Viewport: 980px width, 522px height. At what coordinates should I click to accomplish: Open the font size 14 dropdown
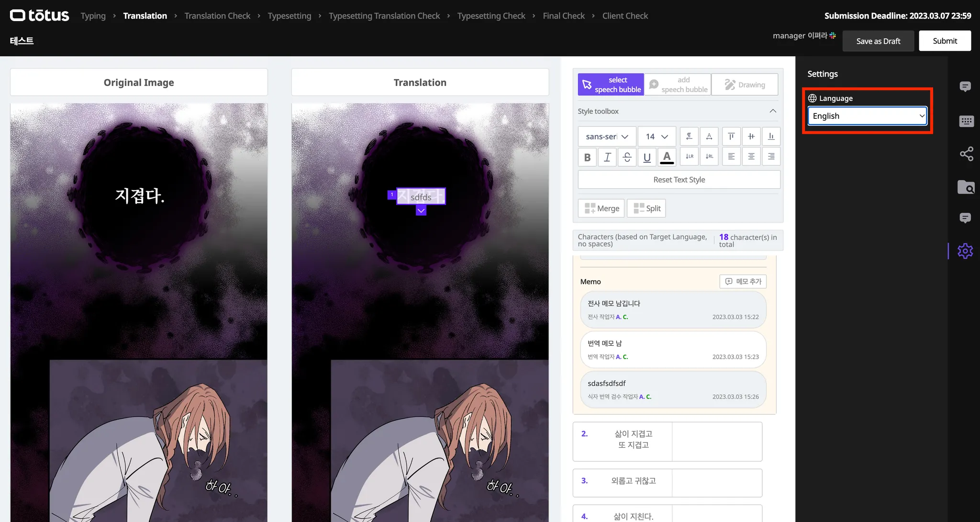point(657,136)
